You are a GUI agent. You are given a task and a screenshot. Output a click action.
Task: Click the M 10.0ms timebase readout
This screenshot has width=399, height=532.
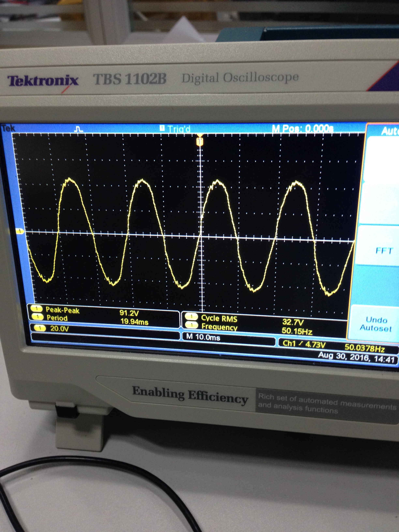click(x=203, y=337)
